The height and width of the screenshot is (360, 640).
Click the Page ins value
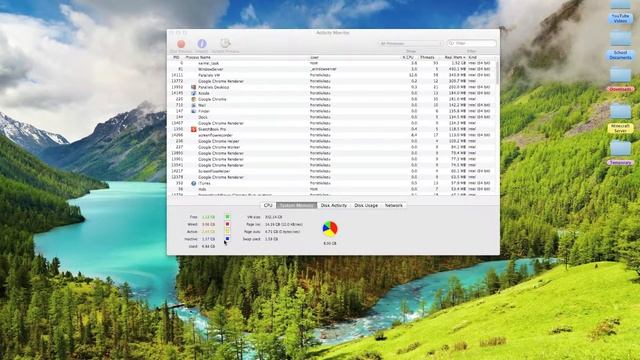tap(284, 224)
